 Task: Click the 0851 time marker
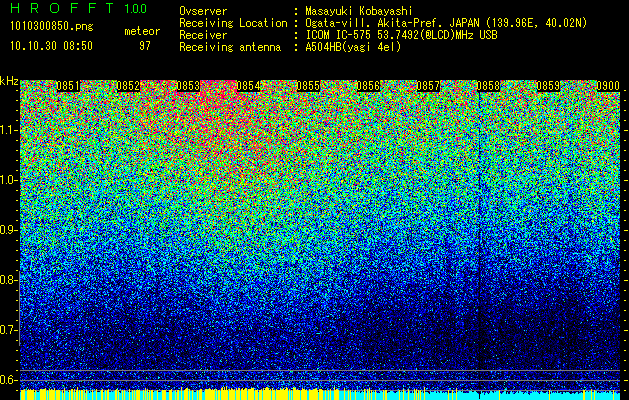(68, 86)
